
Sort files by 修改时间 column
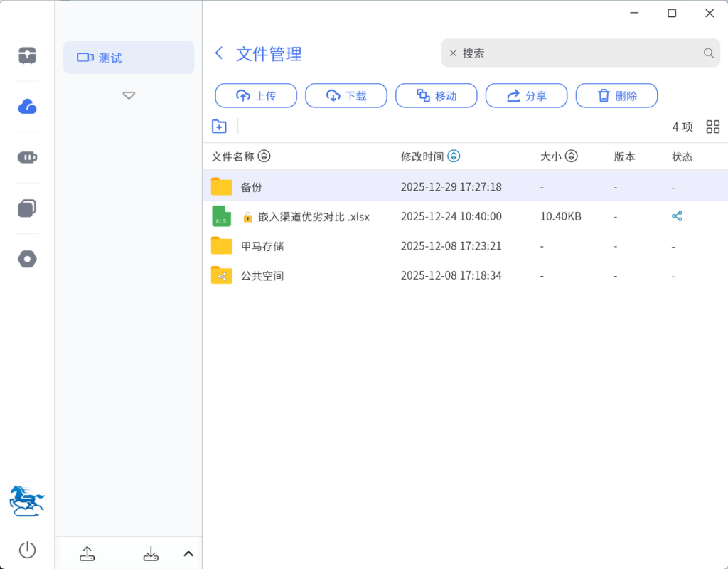tap(454, 156)
